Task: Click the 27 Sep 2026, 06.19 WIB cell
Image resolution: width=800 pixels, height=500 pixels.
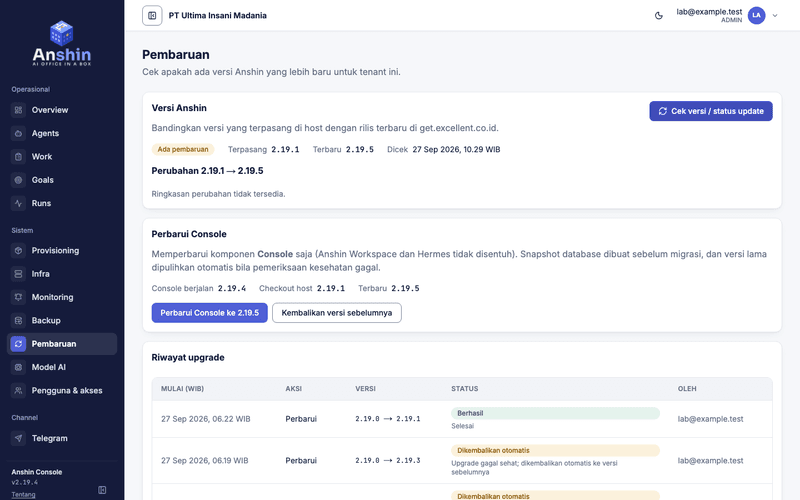Action: pos(205,461)
